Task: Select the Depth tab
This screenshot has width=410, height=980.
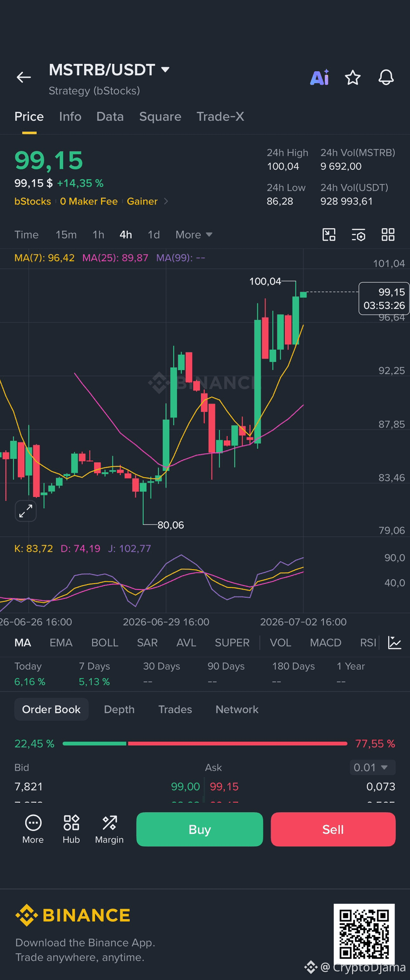Action: point(119,709)
